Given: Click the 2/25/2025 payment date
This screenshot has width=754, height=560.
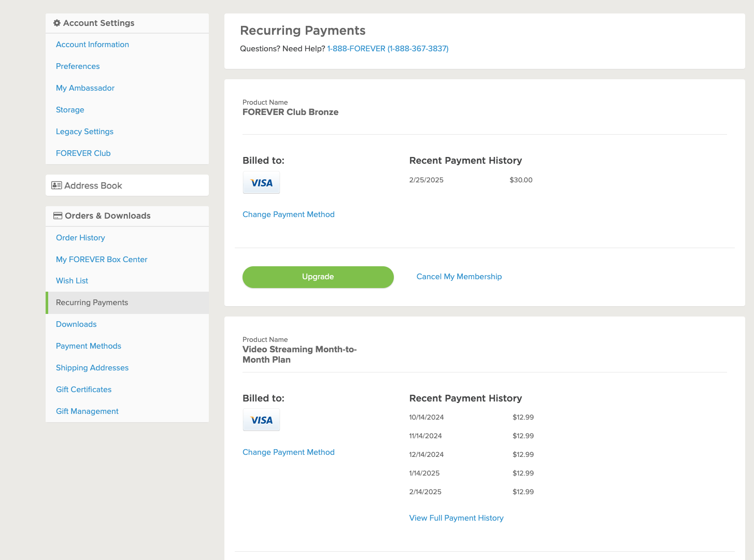Looking at the screenshot, I should [x=426, y=180].
